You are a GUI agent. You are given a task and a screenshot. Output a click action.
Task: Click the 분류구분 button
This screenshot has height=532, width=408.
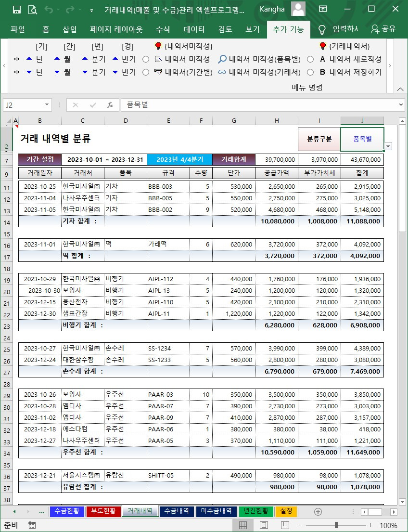[319, 139]
